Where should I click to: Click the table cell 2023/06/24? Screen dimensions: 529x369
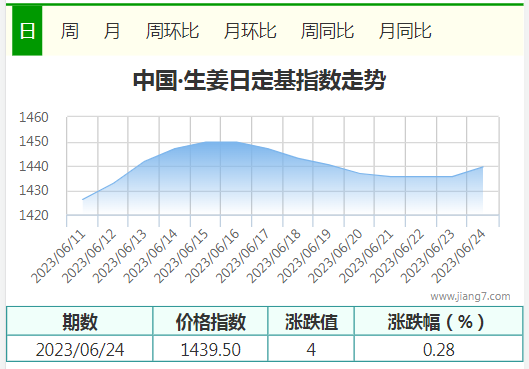pyautogui.click(x=80, y=349)
